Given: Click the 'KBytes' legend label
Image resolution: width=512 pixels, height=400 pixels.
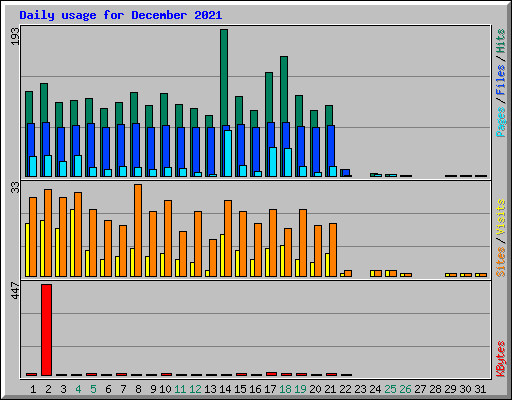Looking at the screenshot, I should click(501, 359).
